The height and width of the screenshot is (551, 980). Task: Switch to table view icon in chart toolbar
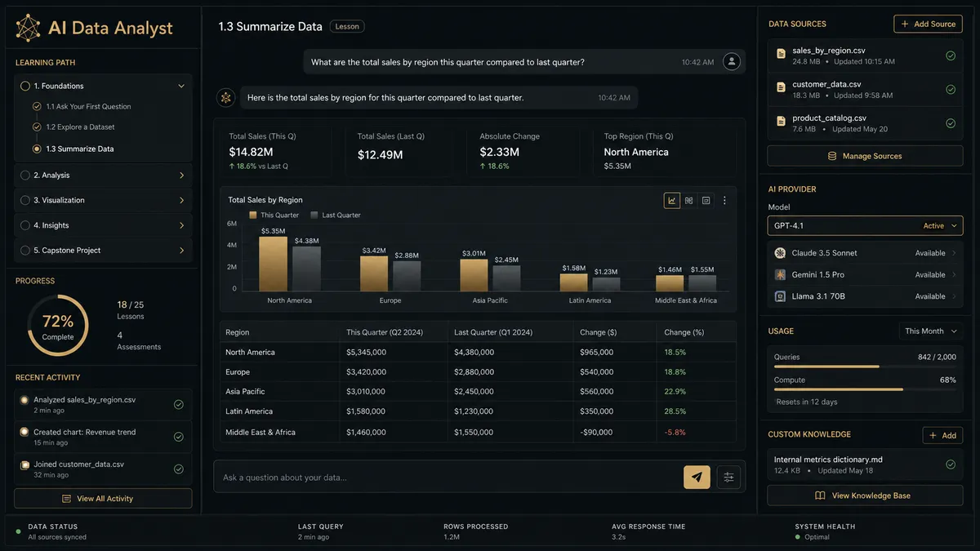[706, 200]
